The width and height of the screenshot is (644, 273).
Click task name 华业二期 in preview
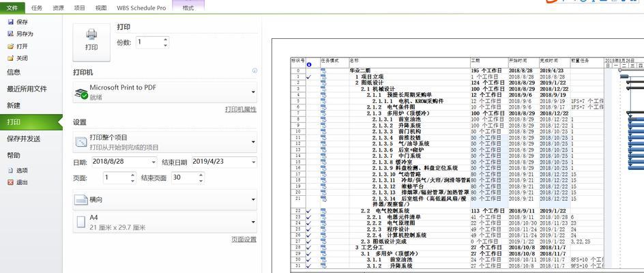point(360,70)
